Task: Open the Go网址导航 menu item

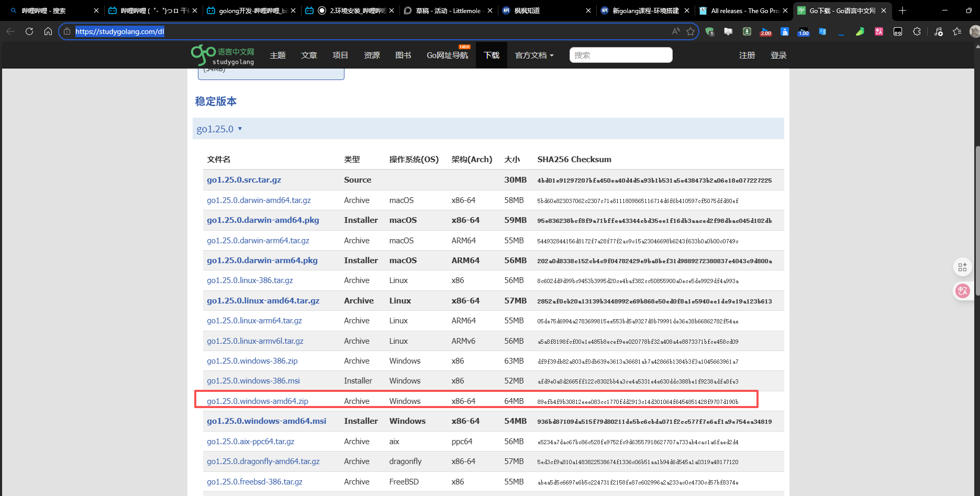Action: coord(447,55)
